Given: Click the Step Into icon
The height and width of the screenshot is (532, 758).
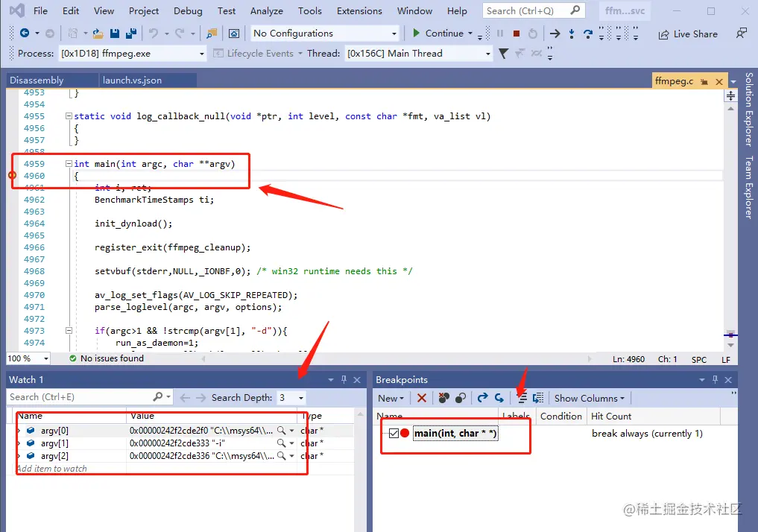Looking at the screenshot, I should [572, 34].
